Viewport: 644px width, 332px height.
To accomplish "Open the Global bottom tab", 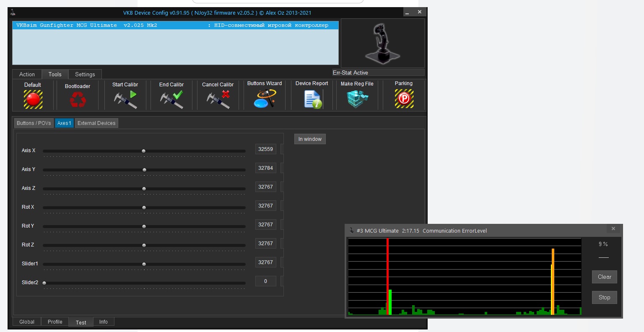I will (x=27, y=322).
